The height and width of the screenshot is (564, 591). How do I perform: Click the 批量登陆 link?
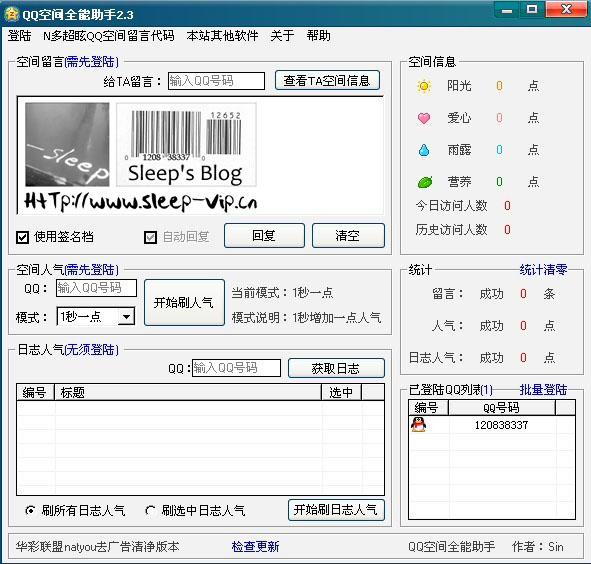543,389
